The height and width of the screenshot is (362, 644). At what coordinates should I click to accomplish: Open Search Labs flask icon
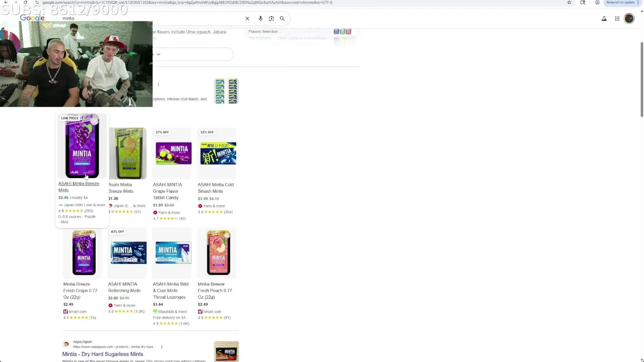tap(604, 19)
